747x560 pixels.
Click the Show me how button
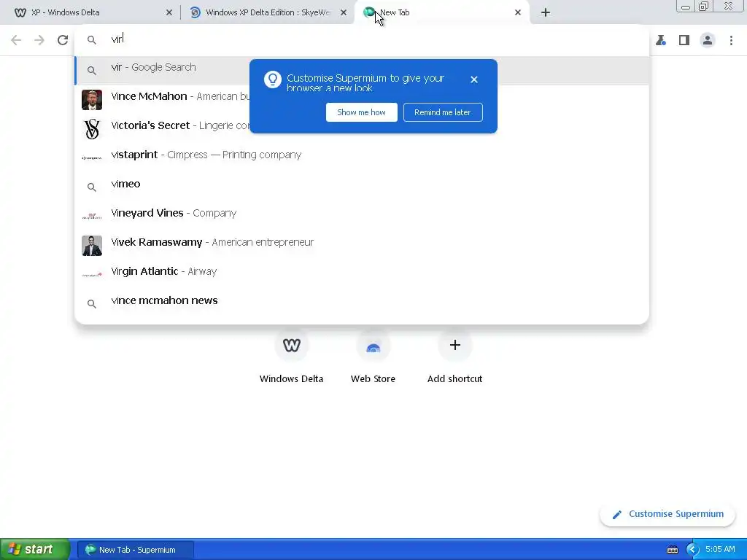pyautogui.click(x=362, y=112)
